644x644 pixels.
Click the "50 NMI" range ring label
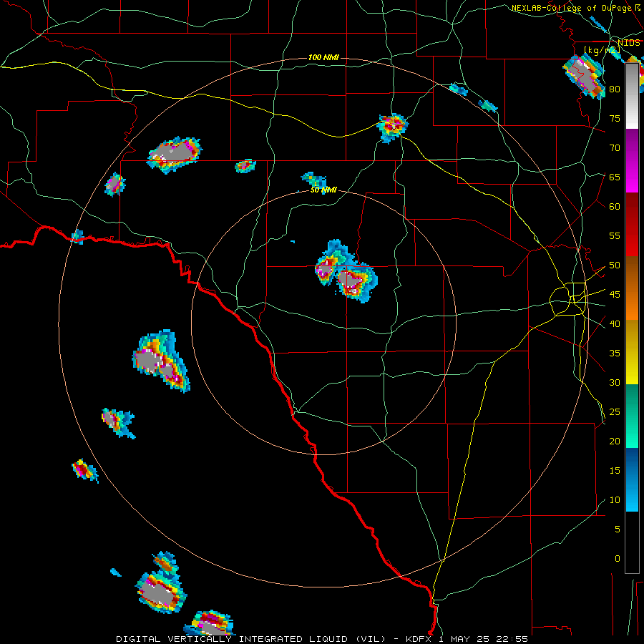coord(323,190)
